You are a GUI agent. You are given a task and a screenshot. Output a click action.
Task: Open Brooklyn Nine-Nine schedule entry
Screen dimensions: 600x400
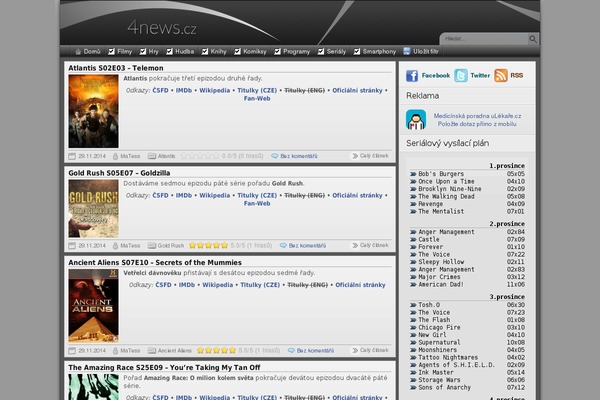click(x=450, y=189)
